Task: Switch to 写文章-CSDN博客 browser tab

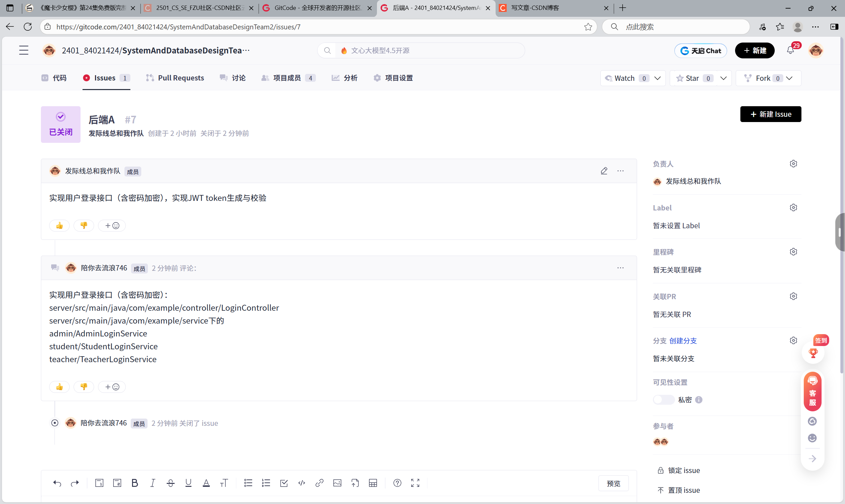Action: (554, 8)
